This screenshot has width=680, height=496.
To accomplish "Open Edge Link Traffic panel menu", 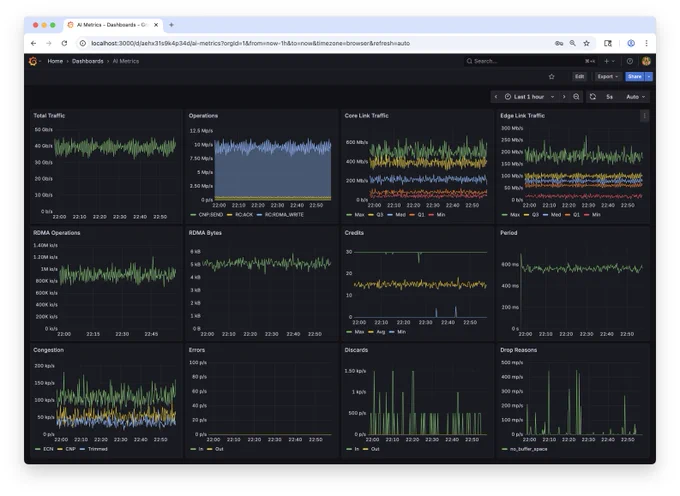I will pos(644,116).
